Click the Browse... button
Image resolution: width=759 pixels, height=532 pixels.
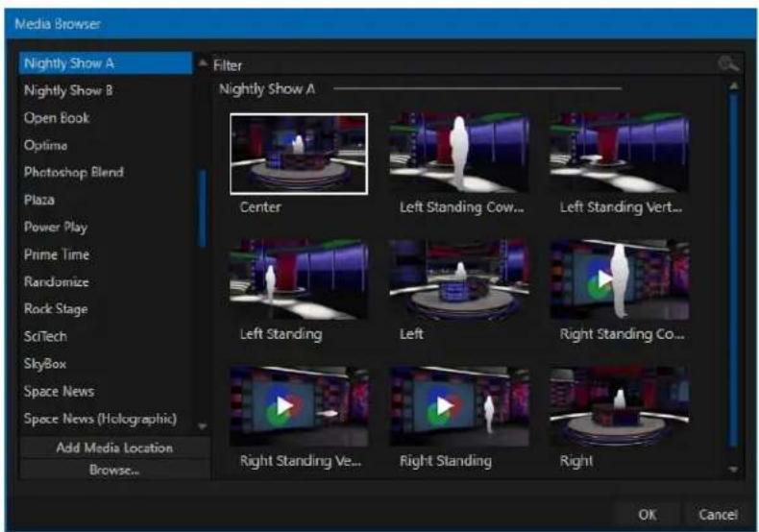click(114, 470)
